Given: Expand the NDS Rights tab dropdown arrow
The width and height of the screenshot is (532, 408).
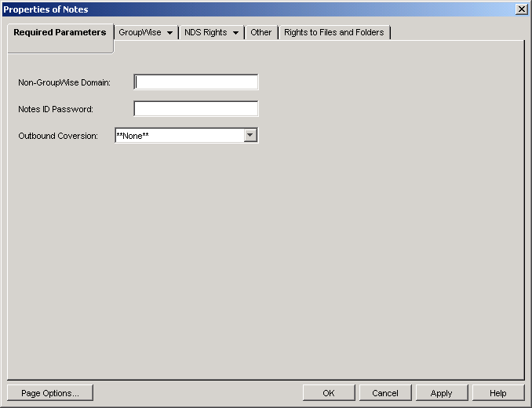Looking at the screenshot, I should [x=236, y=33].
